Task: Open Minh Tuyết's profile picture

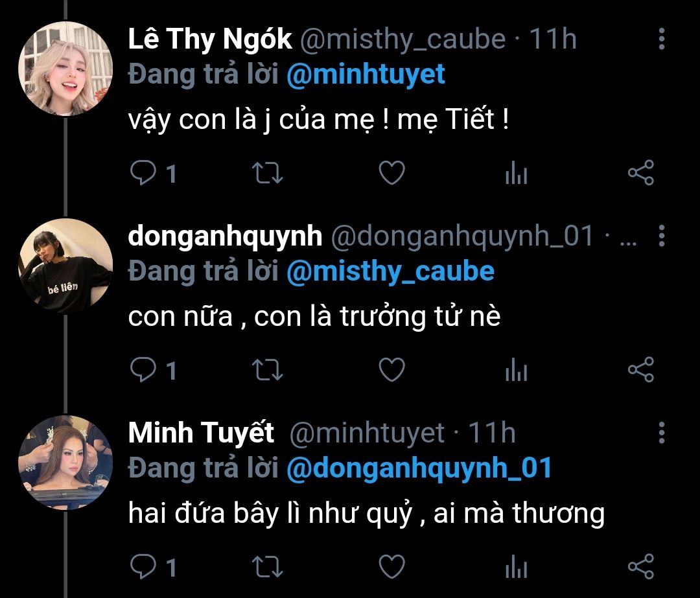Action: click(66, 463)
